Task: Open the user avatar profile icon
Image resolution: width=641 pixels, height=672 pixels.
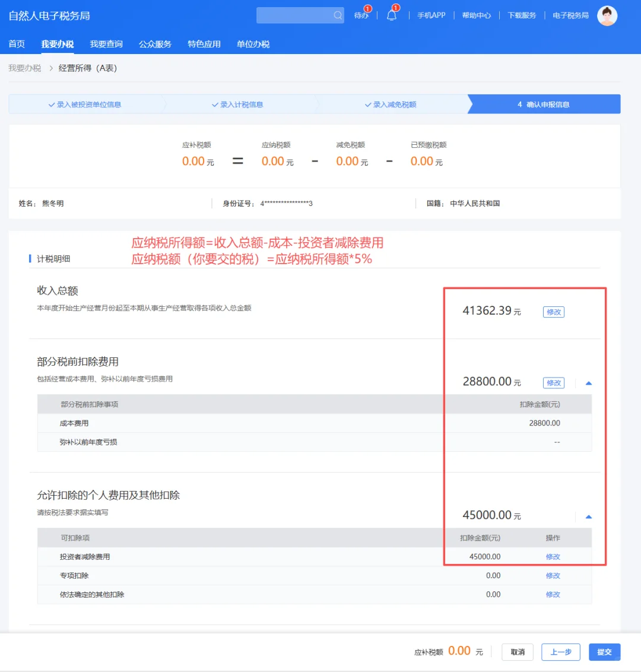Action: [607, 15]
